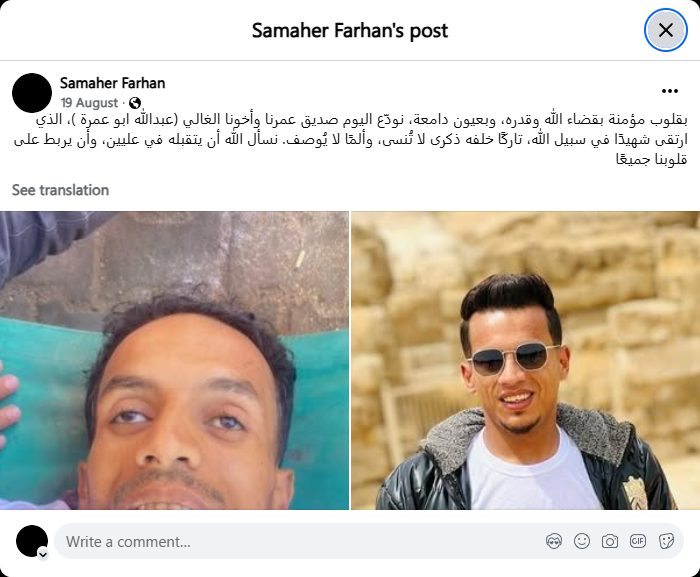Open Samaher Farhan's profile name link
The height and width of the screenshot is (577, 700).
(x=112, y=83)
